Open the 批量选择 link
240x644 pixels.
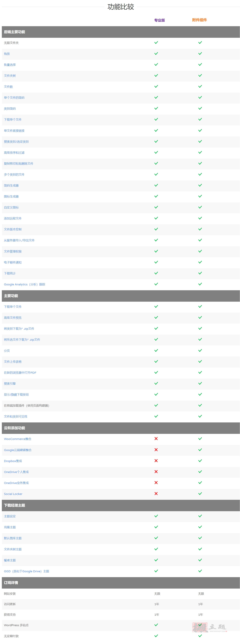[10, 65]
